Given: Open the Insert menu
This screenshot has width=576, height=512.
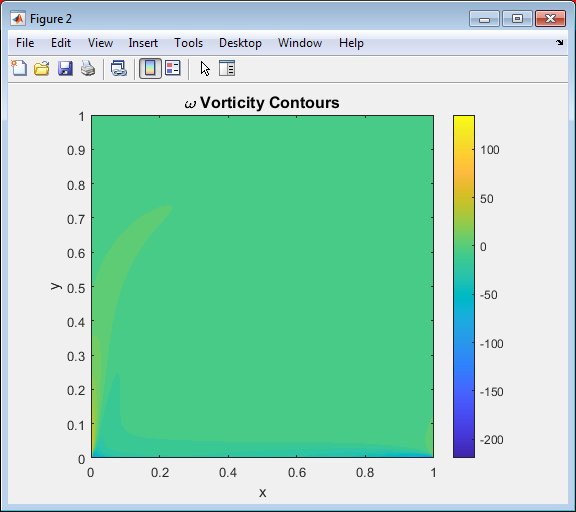Looking at the screenshot, I should [x=143, y=43].
